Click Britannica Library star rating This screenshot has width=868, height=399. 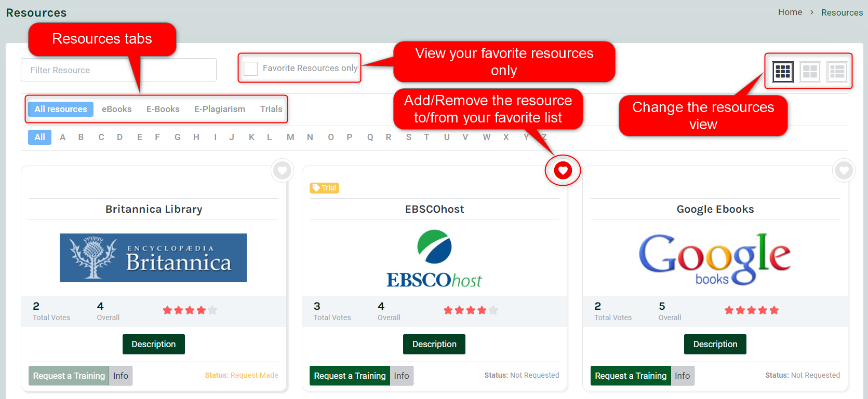(190, 310)
